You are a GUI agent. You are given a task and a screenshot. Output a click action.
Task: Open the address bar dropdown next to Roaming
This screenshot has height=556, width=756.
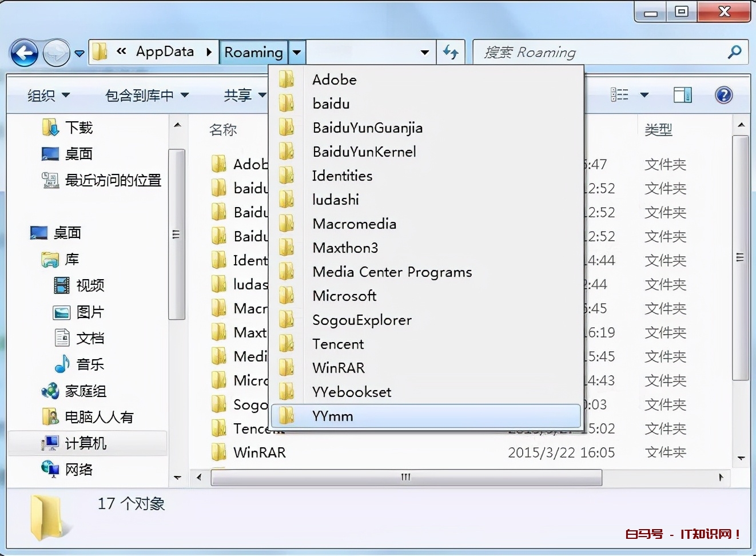297,52
